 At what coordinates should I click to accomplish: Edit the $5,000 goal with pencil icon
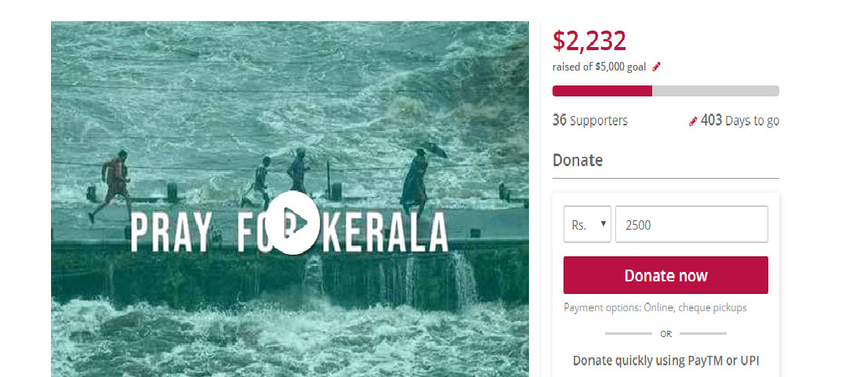(x=657, y=67)
